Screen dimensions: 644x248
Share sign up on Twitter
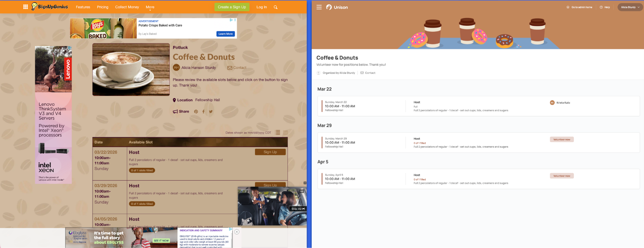[211, 112]
